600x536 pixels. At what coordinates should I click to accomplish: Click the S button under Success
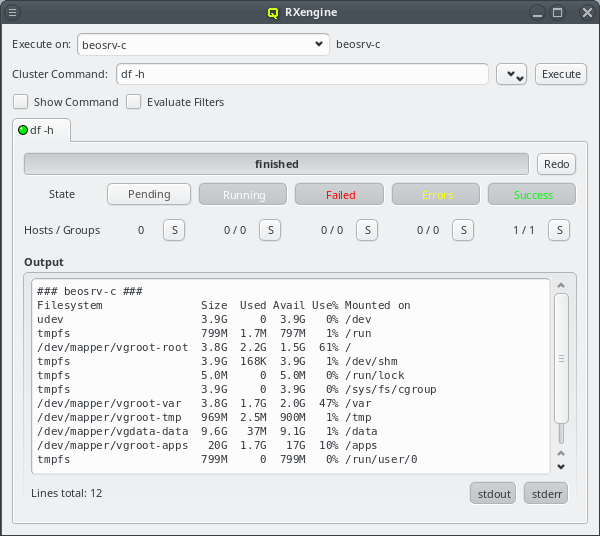coord(558,230)
